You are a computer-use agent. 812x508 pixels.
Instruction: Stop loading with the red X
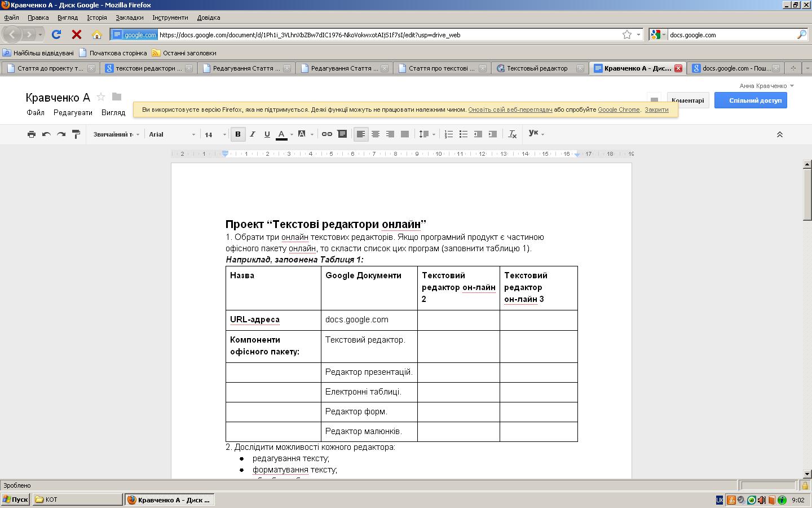[x=77, y=34]
